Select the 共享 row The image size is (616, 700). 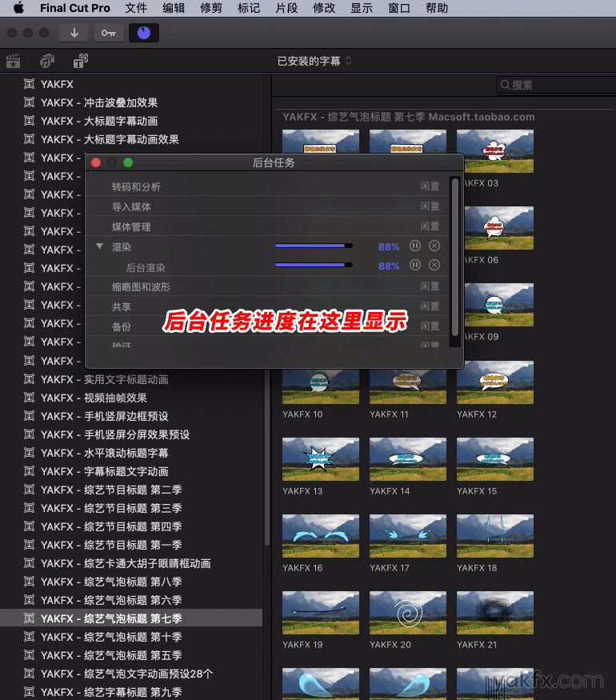[267, 306]
